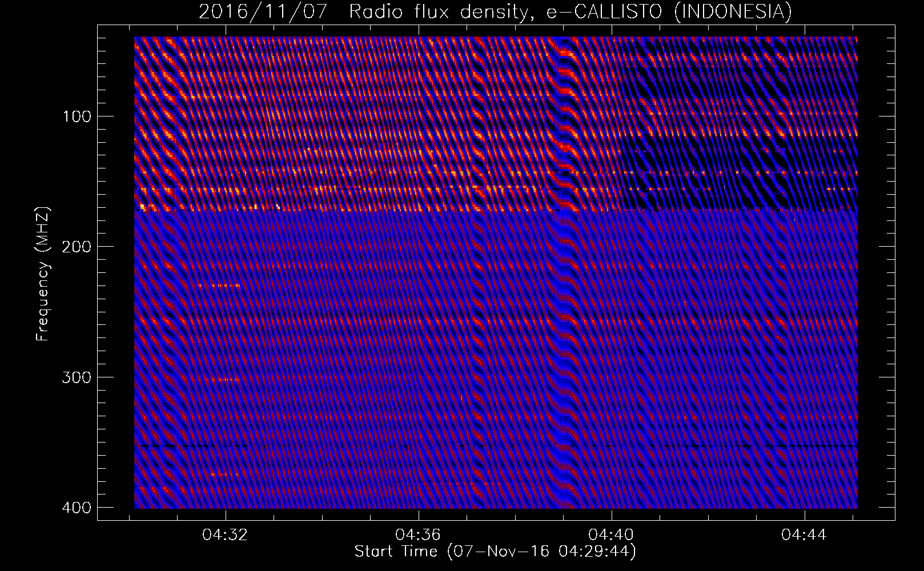Viewport: 924px width, 571px height.
Task: Click the 04:40 time tick label
Action: pyautogui.click(x=612, y=535)
